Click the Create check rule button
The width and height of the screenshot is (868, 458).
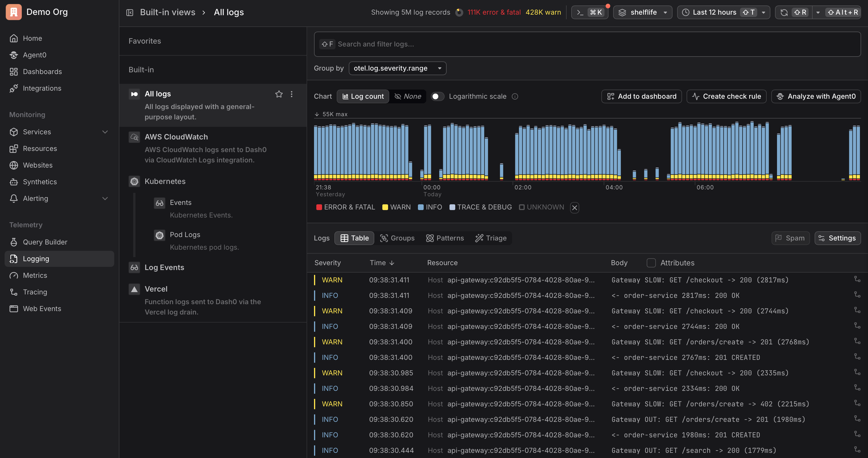[x=726, y=96]
